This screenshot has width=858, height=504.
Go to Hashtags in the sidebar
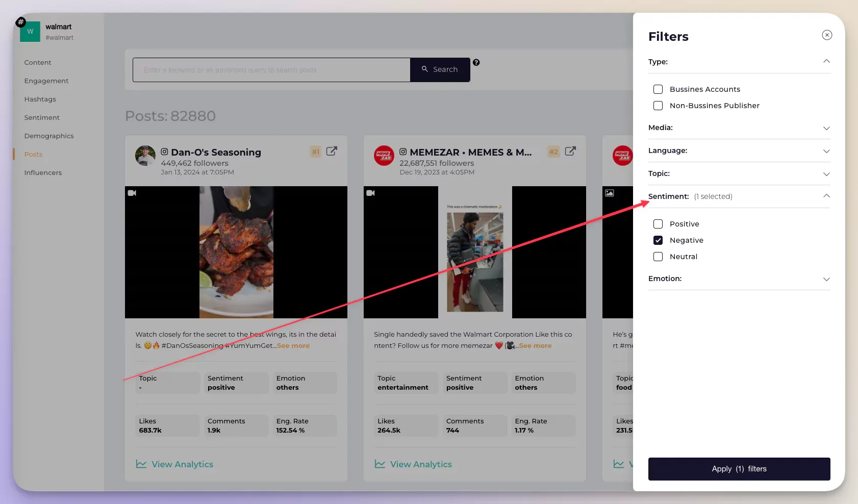[x=40, y=99]
